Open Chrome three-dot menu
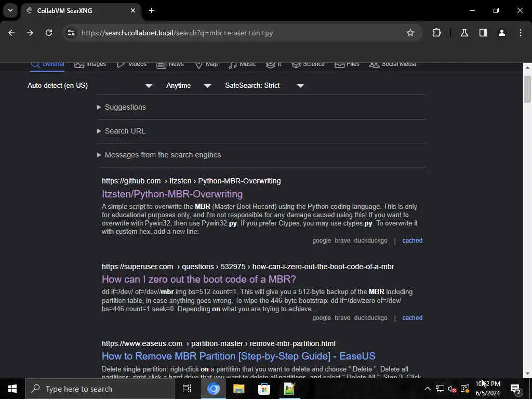 521,33
